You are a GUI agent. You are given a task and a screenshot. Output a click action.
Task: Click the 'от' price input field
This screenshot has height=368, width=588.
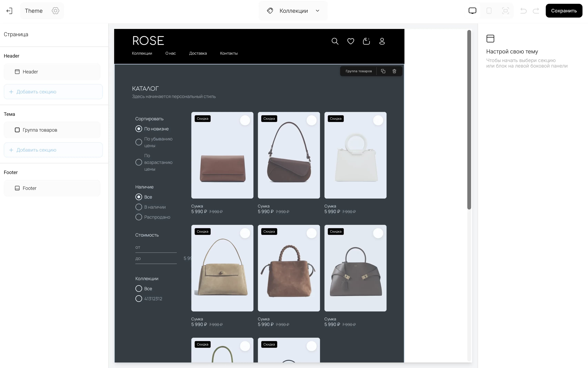point(156,247)
